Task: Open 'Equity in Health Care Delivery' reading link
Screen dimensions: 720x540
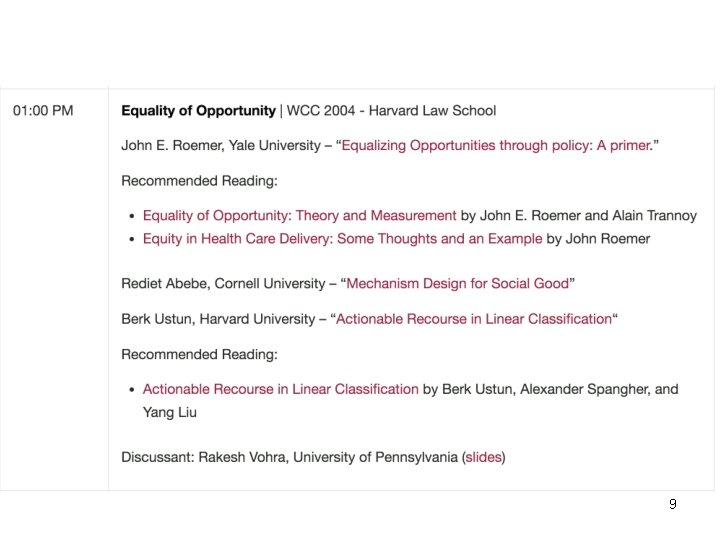Action: (342, 239)
